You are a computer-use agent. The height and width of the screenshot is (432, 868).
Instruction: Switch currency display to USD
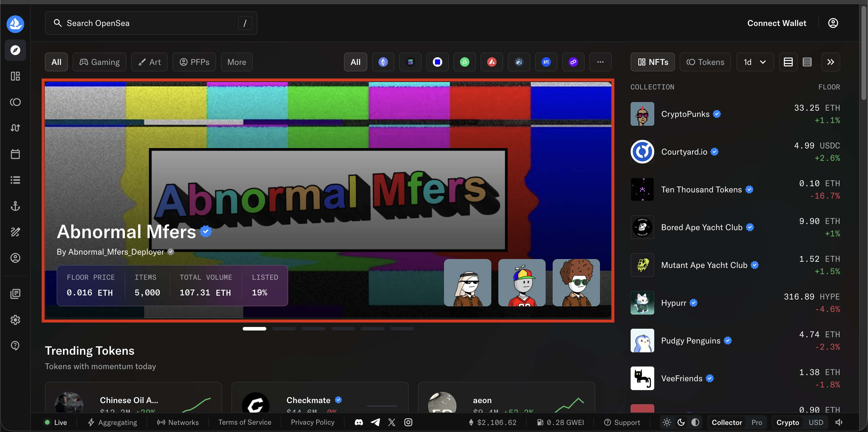pyautogui.click(x=816, y=422)
